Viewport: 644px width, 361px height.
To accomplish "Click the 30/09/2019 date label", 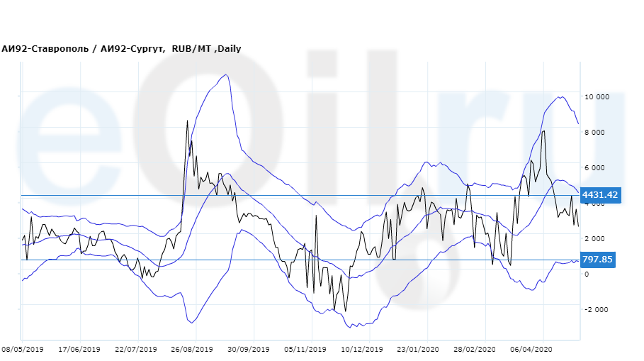I will pos(249,350).
